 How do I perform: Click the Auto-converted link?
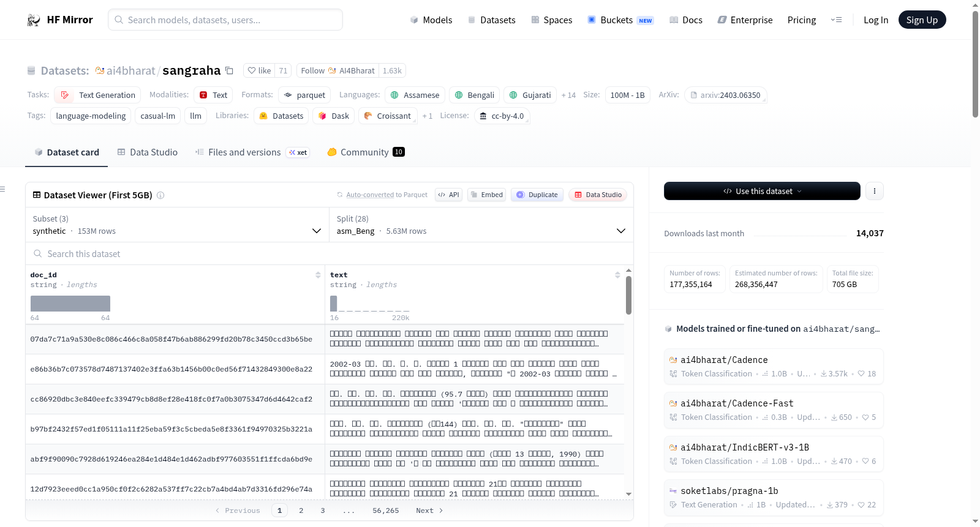(370, 195)
